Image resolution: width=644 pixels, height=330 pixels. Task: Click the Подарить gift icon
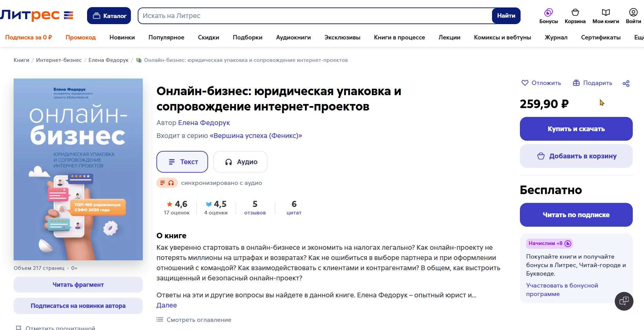(576, 83)
